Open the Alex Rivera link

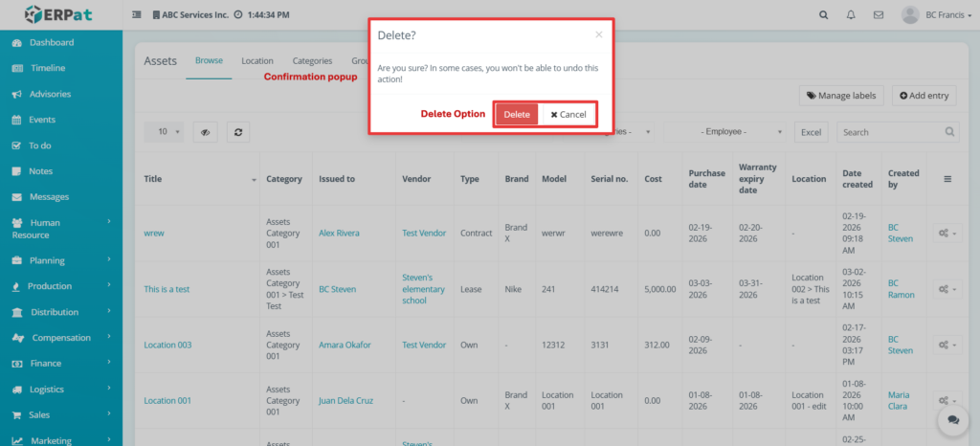[342, 233]
